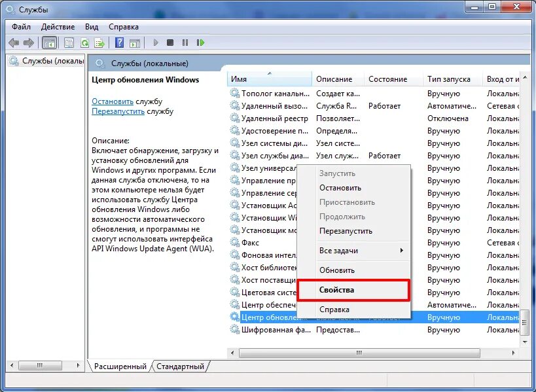Click the services list scroll-right arrow
This screenshot has width=536, height=392.
coord(514,353)
